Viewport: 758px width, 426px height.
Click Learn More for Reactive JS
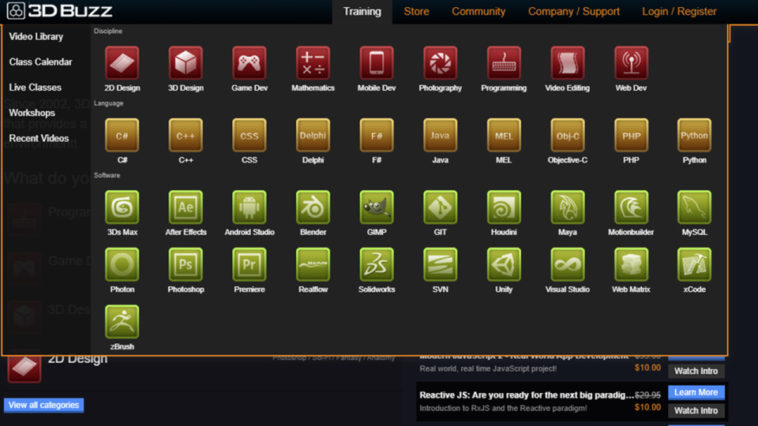pyautogui.click(x=696, y=392)
